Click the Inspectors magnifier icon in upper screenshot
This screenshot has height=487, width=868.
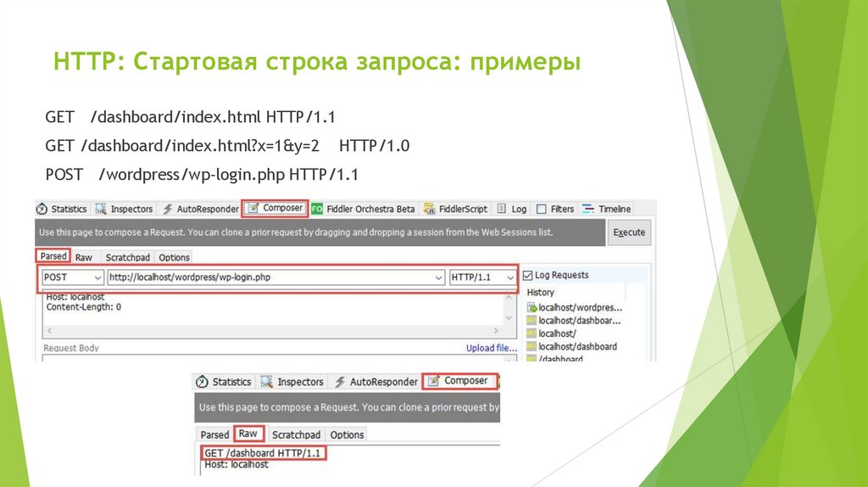100,209
